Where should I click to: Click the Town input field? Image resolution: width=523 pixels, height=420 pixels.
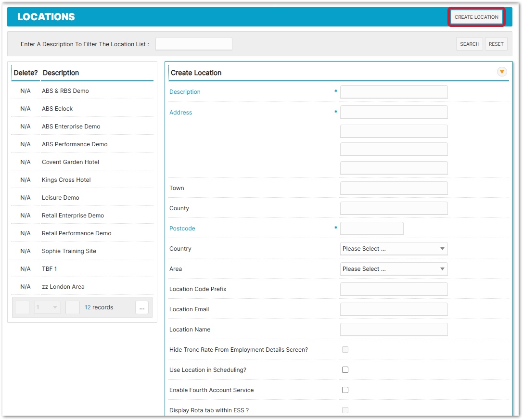pyautogui.click(x=394, y=188)
